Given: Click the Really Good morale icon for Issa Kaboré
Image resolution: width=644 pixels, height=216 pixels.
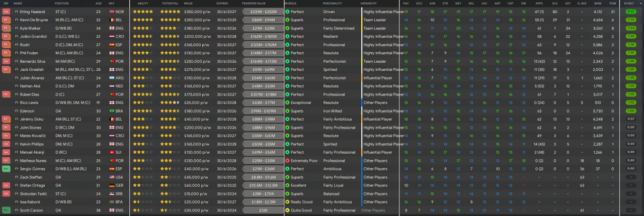Looking at the screenshot, I should (x=287, y=202).
